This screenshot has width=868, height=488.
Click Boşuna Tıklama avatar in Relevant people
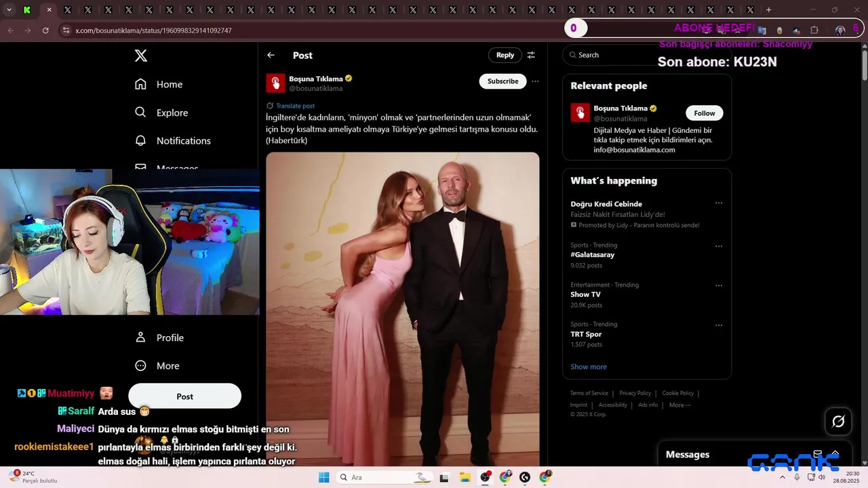point(580,113)
